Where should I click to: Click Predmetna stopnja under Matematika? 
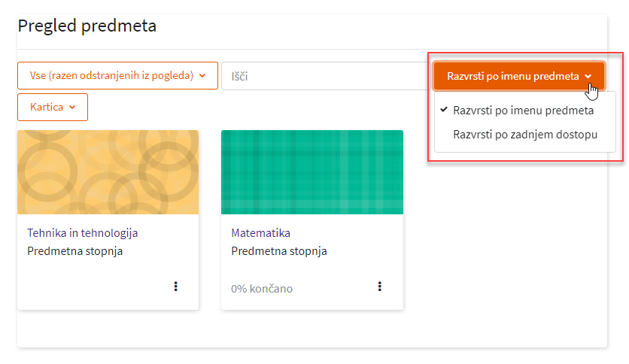tap(279, 251)
